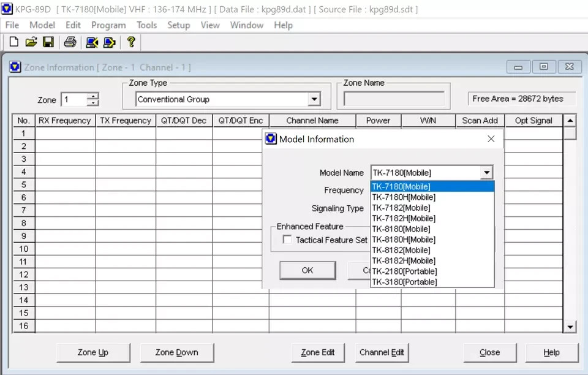Minimize the Zone Information window
This screenshot has width=588, height=375.
(518, 67)
